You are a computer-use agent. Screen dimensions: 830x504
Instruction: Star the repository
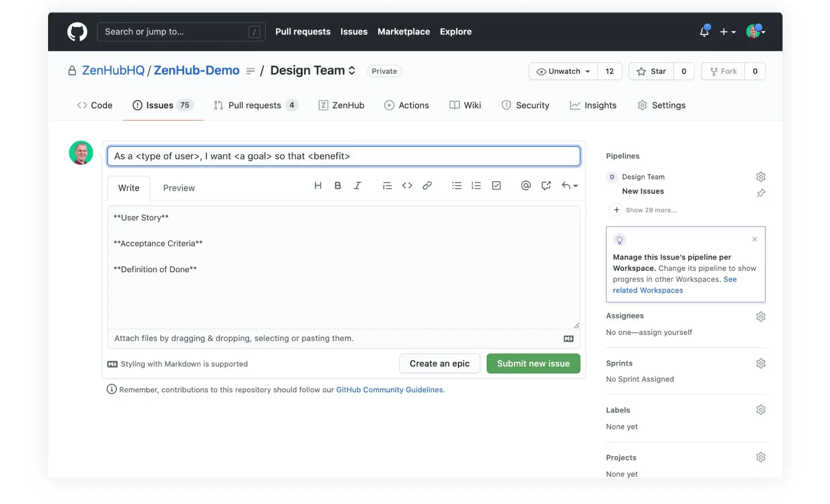(x=651, y=71)
